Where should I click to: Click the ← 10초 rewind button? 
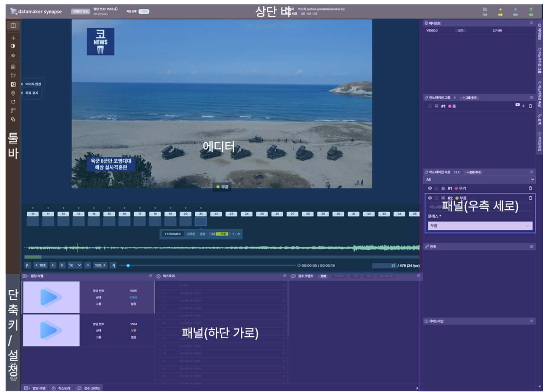(40, 265)
